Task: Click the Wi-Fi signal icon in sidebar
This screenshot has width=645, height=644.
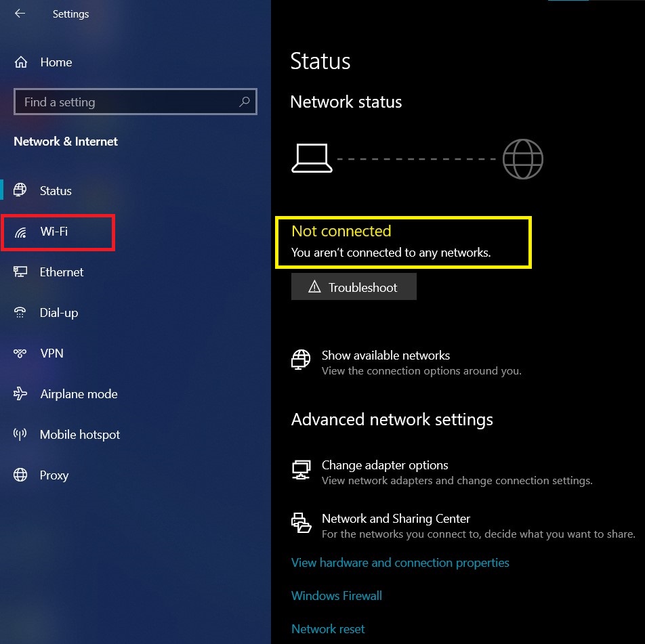Action: point(20,232)
